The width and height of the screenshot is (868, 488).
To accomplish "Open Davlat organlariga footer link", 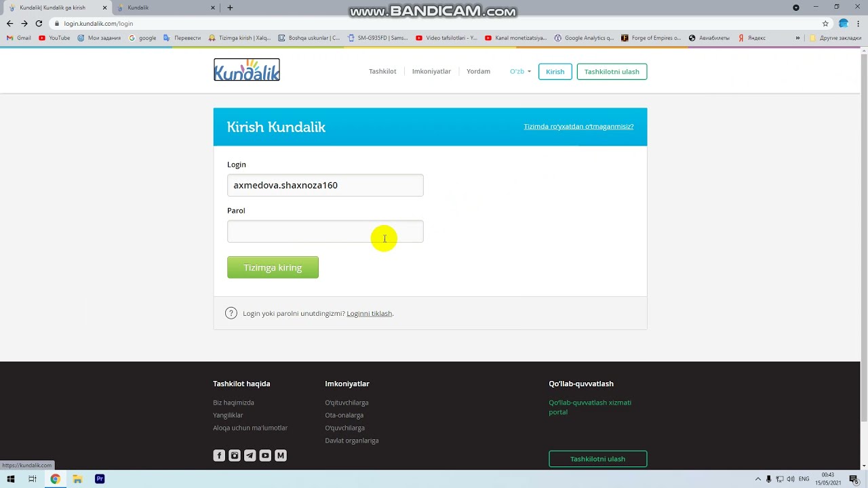I will [x=351, y=441].
